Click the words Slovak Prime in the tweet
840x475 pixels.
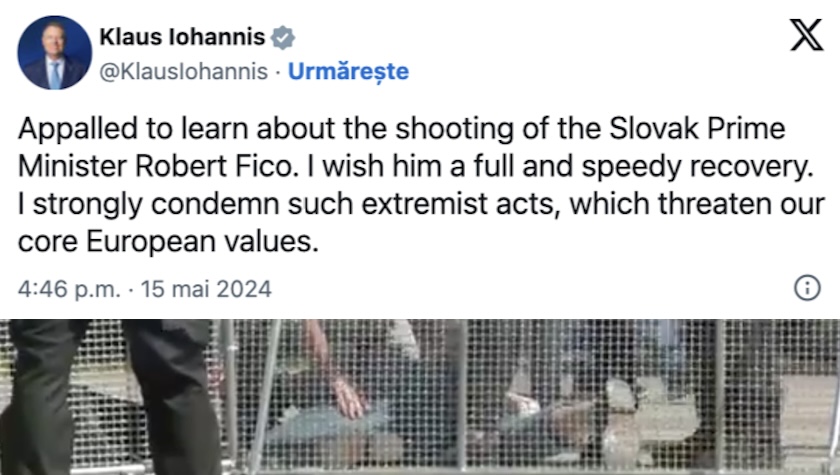click(x=697, y=129)
